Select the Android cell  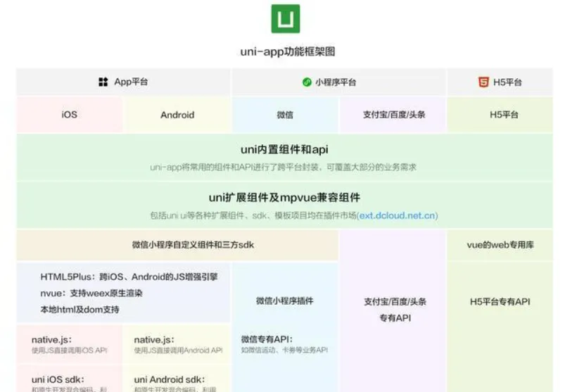(x=177, y=115)
